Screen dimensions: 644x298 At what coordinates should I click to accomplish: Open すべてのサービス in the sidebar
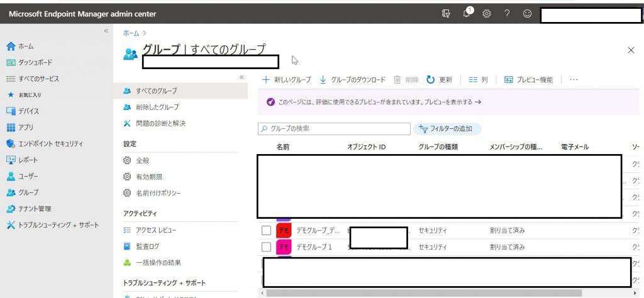click(33, 79)
